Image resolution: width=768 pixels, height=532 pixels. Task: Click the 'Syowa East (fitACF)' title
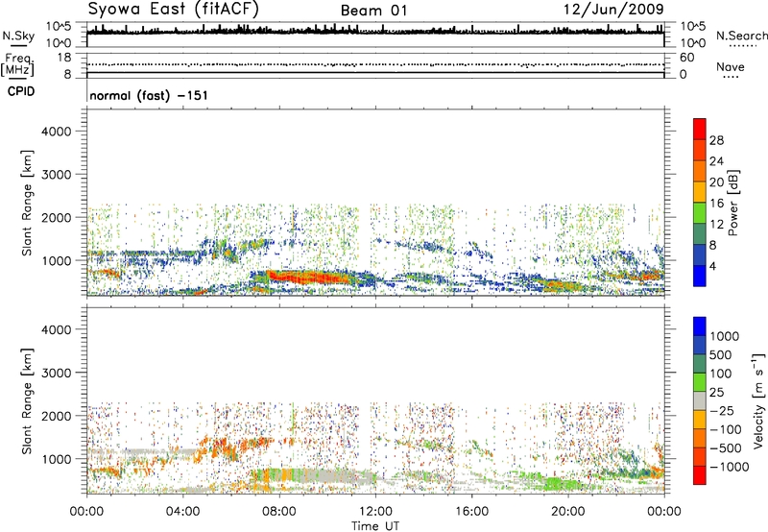[174, 10]
